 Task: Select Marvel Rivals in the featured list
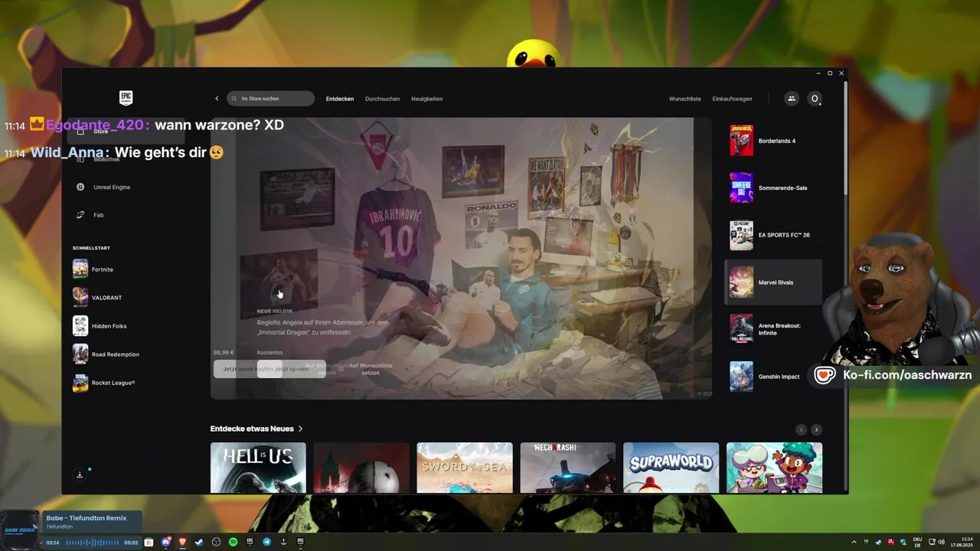point(773,282)
